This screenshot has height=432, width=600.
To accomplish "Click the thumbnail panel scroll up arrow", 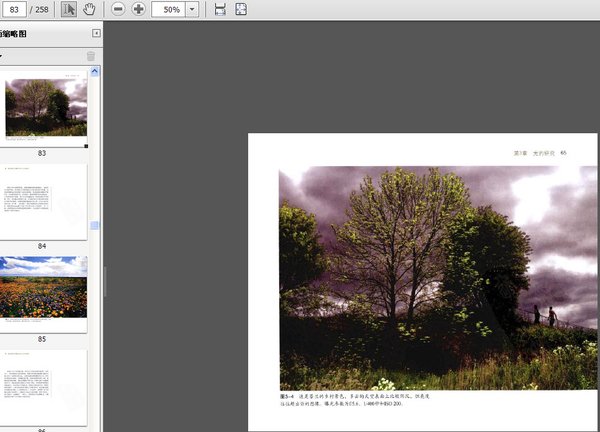I will (95, 72).
